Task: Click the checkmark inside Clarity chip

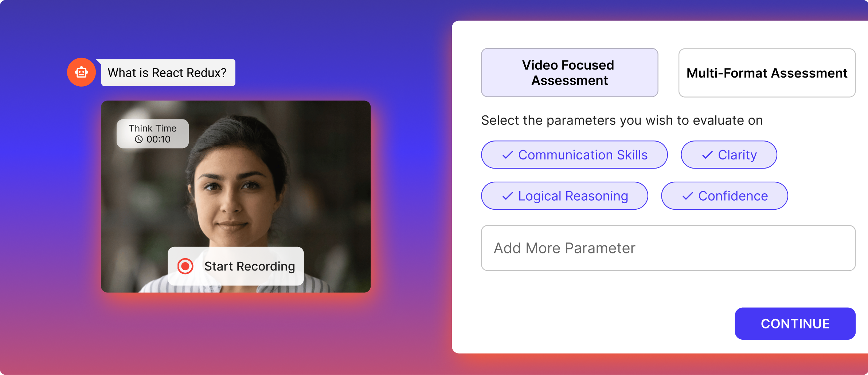Action: 707,155
